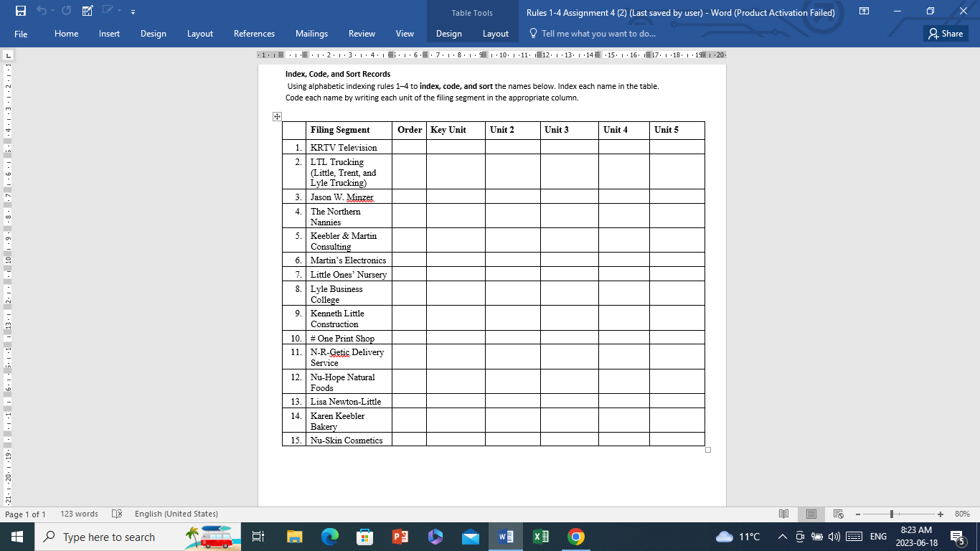Toggle Print Layout view

pyautogui.click(x=811, y=514)
